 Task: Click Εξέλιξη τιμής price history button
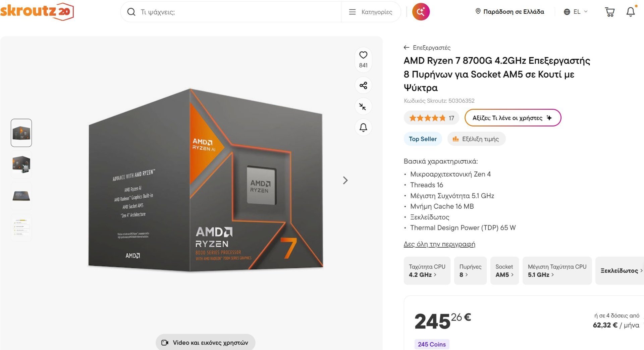(x=476, y=139)
